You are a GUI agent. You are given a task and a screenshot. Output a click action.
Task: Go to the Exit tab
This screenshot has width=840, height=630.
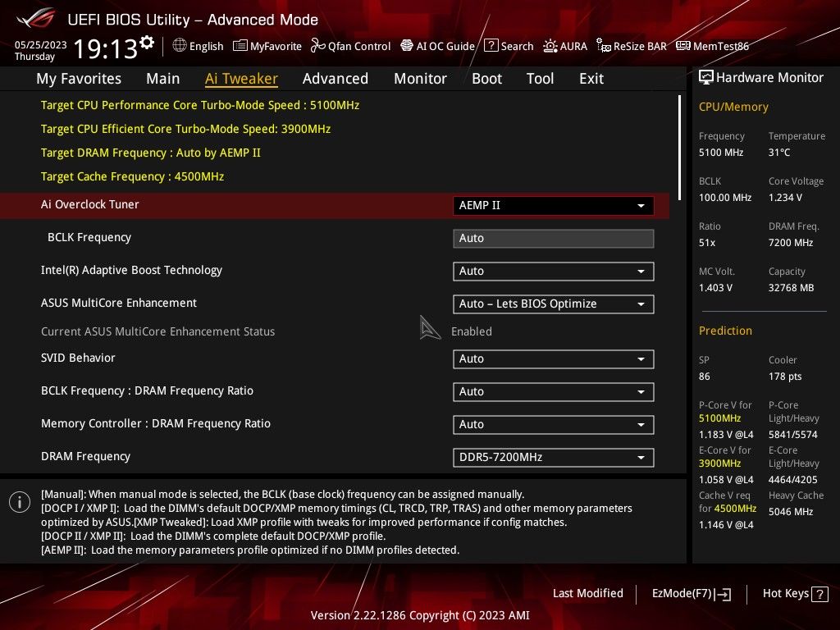591,79
